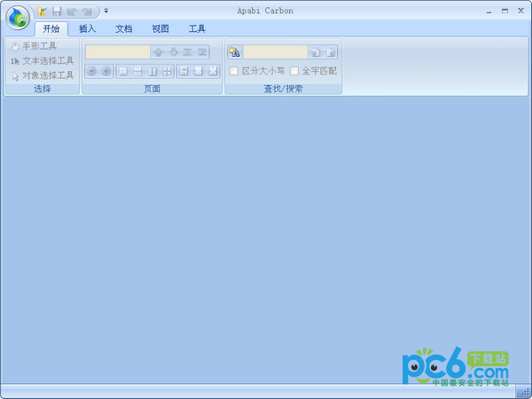This screenshot has height=399, width=532.
Task: Click the previous view back arrow
Action: click(x=91, y=71)
